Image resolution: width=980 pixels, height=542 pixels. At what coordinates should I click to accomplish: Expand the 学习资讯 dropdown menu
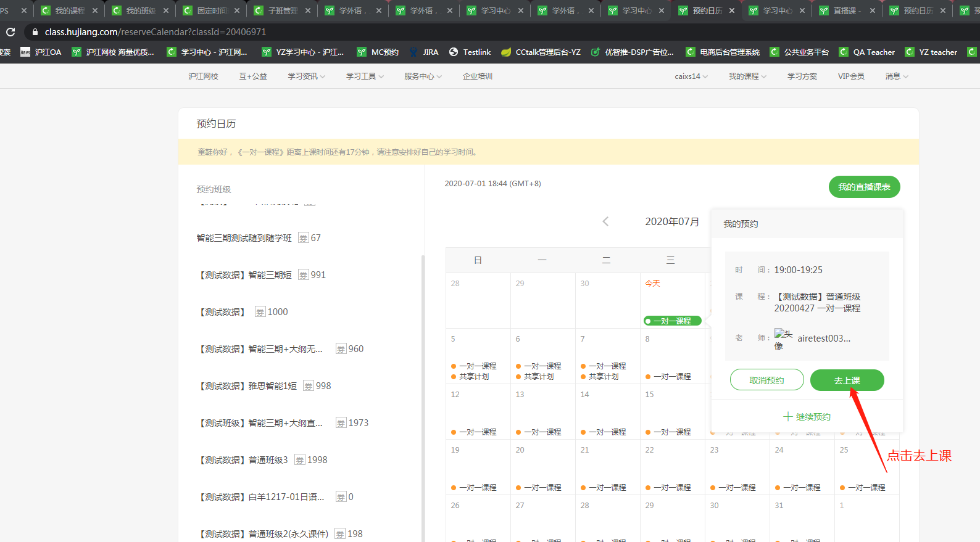(x=306, y=76)
